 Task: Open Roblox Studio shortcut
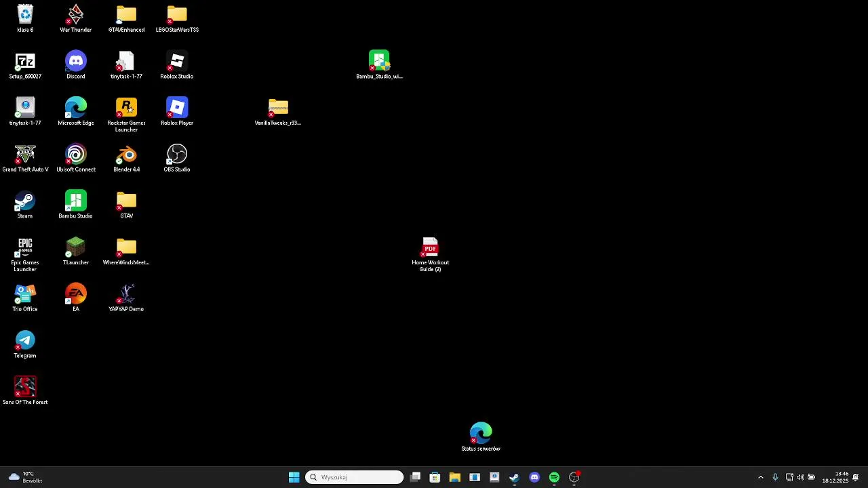tap(177, 65)
